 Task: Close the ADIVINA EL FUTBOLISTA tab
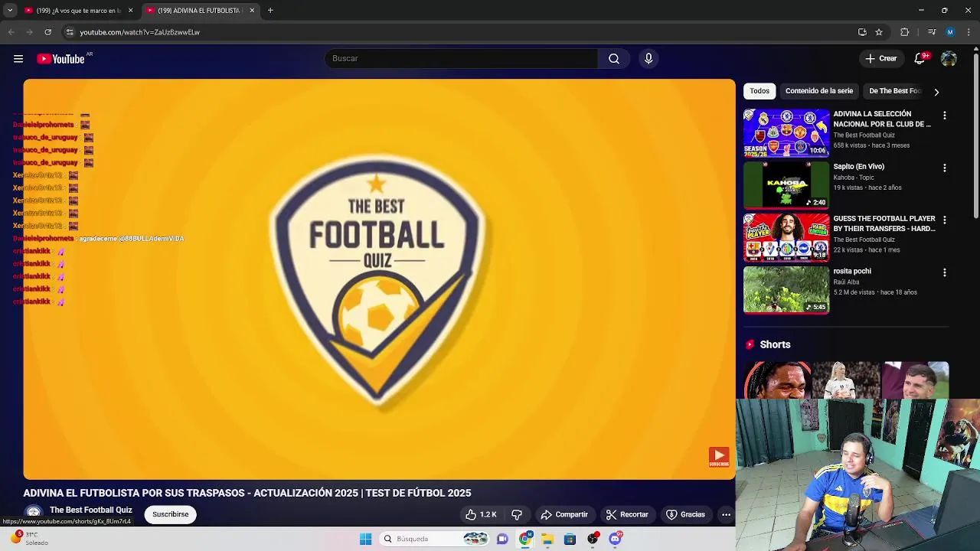252,11
